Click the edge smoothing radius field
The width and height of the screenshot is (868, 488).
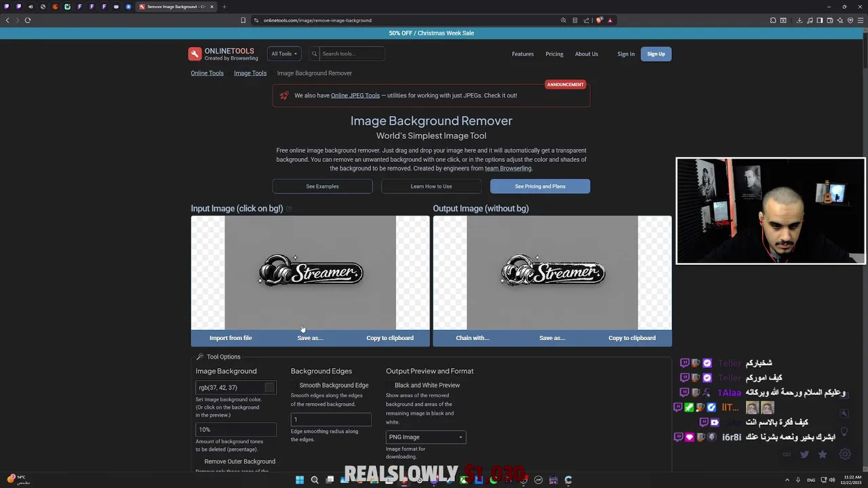pyautogui.click(x=331, y=420)
